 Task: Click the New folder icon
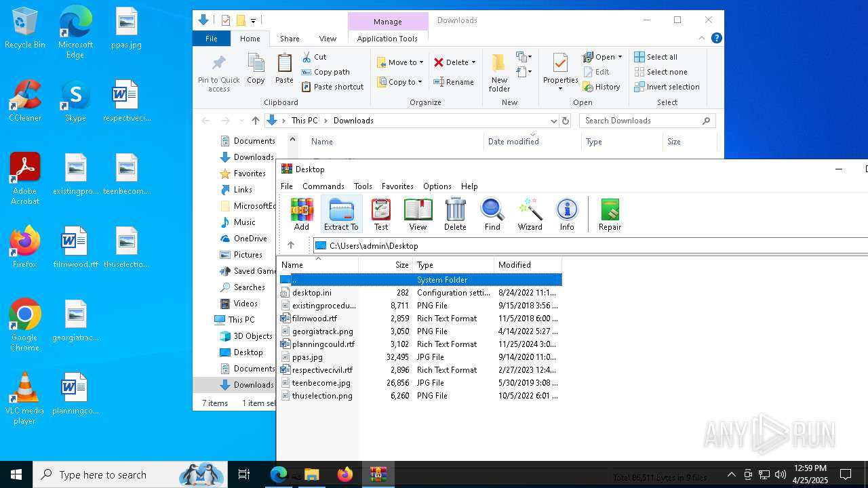(x=499, y=73)
